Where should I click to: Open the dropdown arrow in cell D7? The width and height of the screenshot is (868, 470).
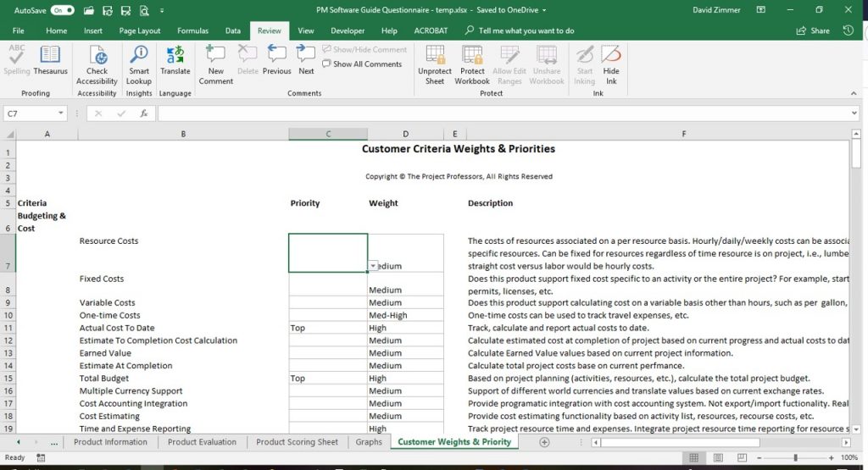[x=373, y=266]
